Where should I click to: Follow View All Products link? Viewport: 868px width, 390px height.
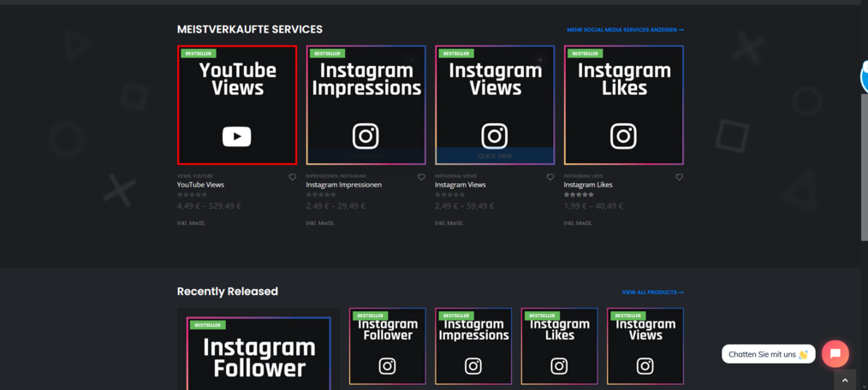(x=652, y=292)
